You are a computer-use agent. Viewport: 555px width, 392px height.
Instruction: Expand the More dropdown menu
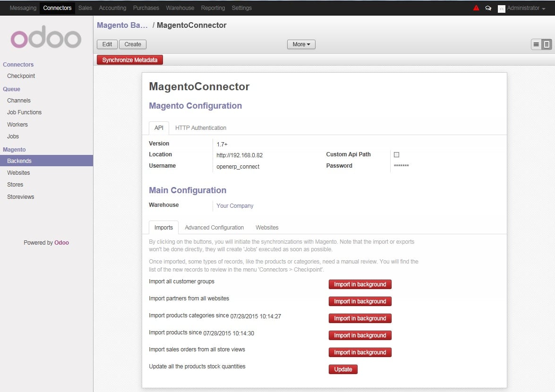[x=301, y=44]
